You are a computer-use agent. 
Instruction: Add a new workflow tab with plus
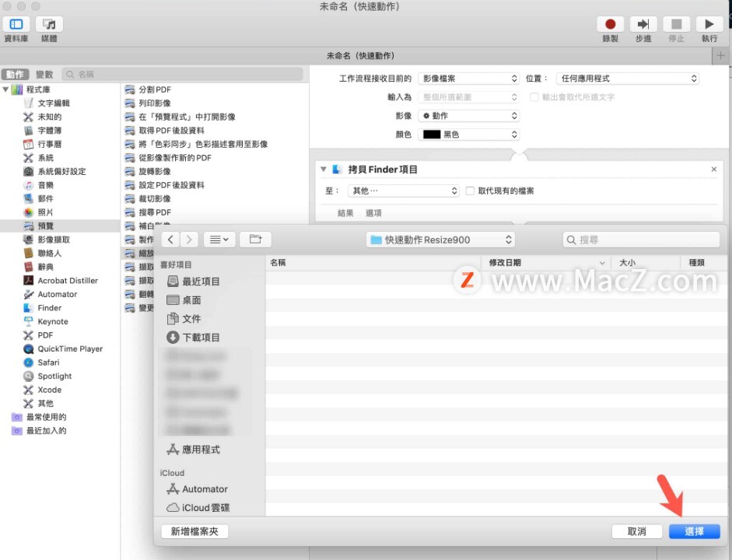[721, 56]
